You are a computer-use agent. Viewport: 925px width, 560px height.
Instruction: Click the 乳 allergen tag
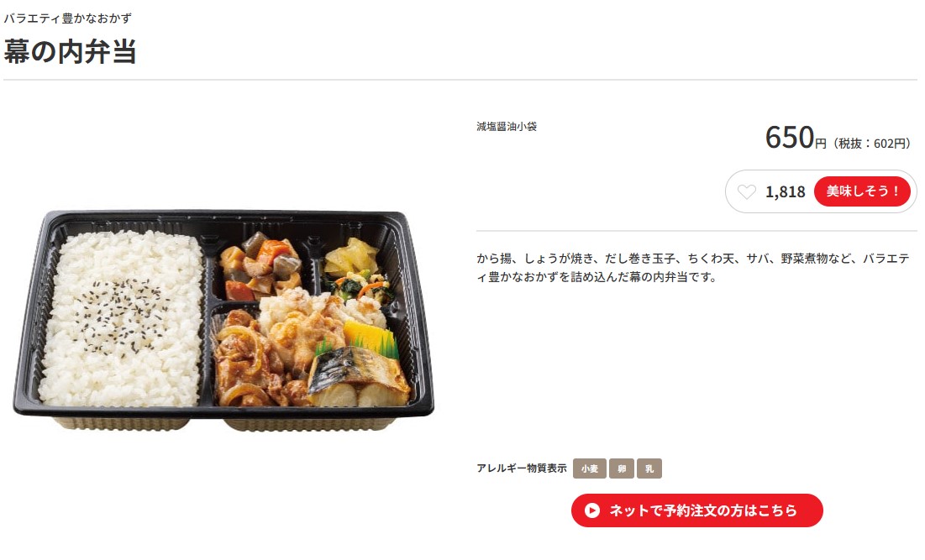click(649, 468)
